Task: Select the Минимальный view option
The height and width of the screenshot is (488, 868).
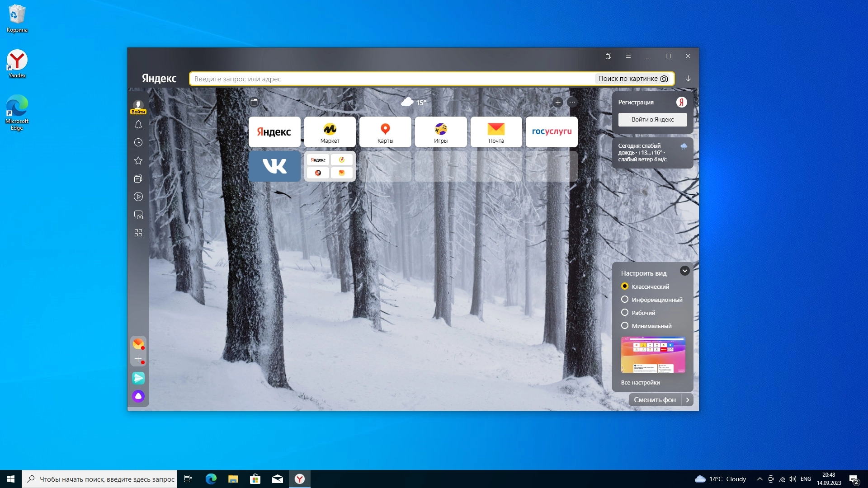Action: 625,326
